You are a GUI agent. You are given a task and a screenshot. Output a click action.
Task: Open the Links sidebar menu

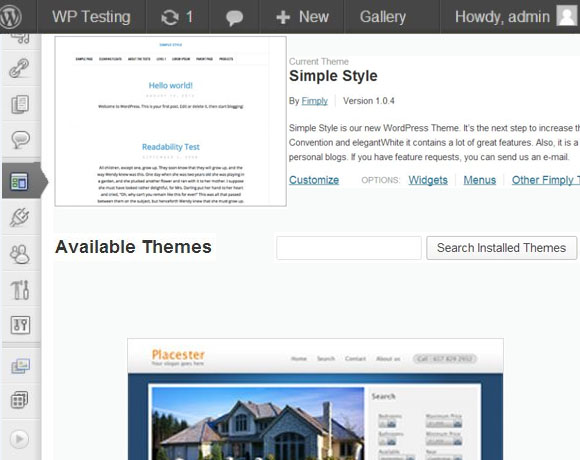pos(20,68)
